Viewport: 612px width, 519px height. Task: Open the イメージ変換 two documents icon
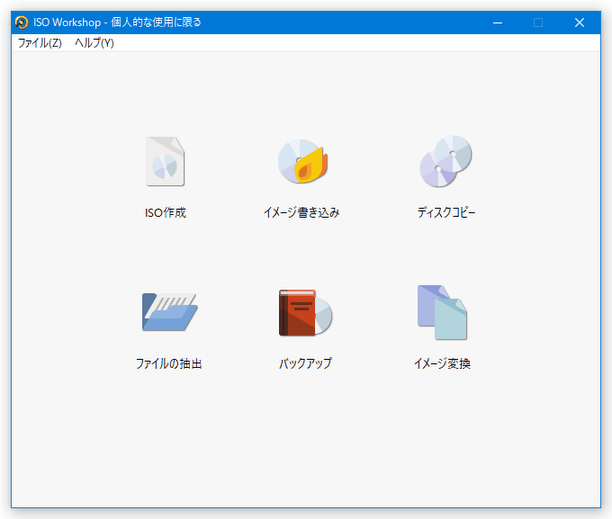pyautogui.click(x=442, y=312)
